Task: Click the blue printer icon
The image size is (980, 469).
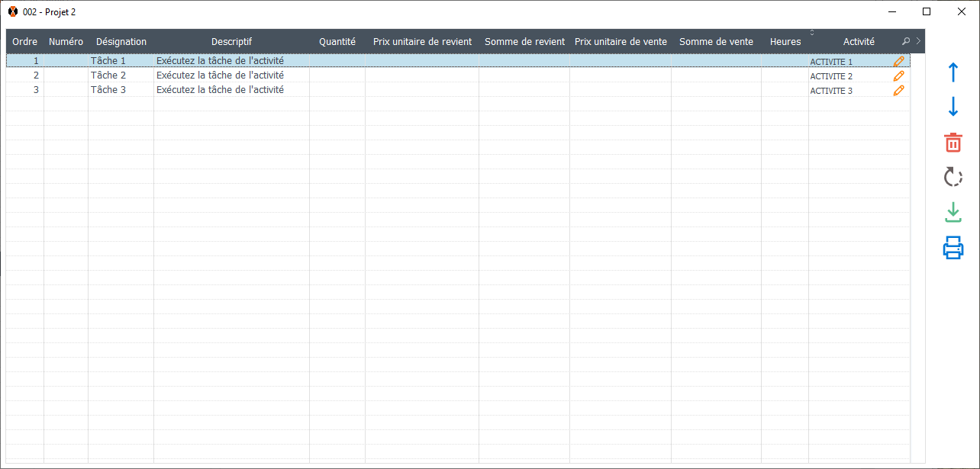Action: [953, 248]
